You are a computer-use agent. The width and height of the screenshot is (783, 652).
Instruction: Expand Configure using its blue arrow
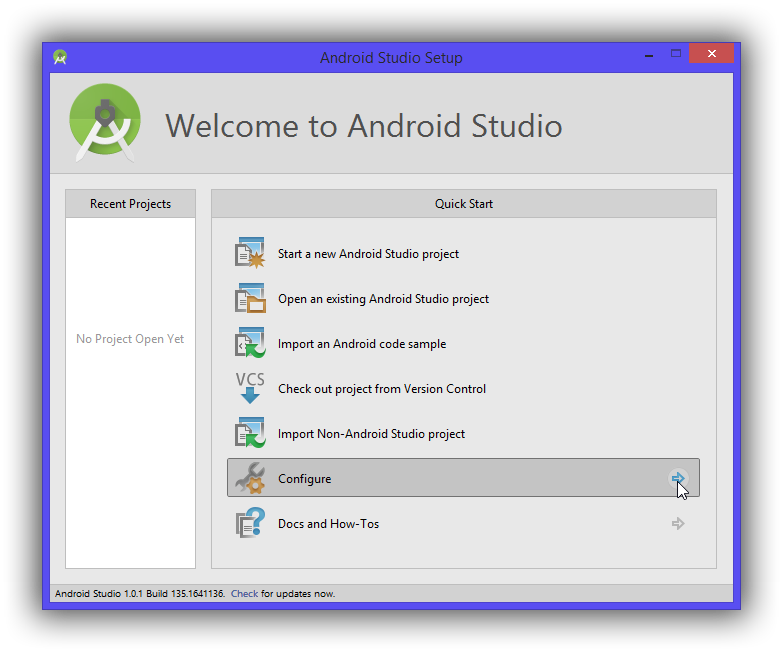(678, 478)
